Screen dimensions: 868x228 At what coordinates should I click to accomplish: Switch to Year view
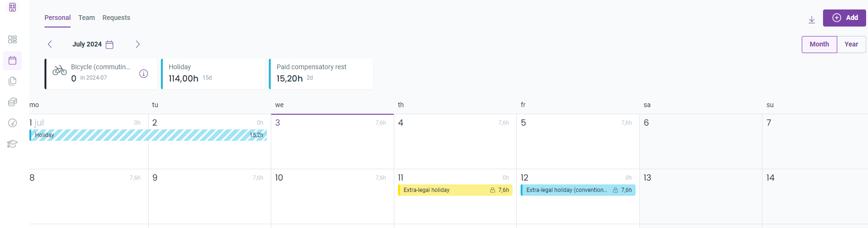(x=851, y=44)
